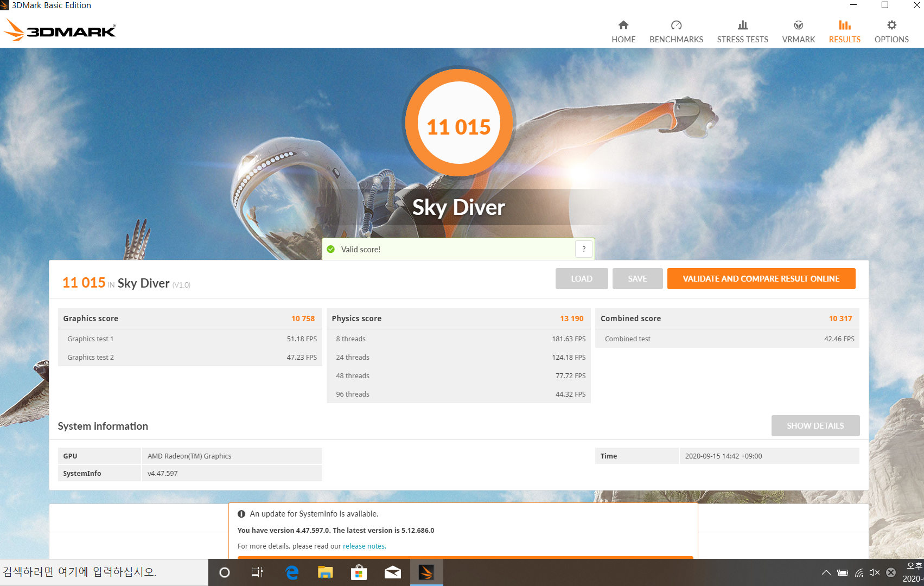Screen dimensions: 924x586
Task: Click the SAVE button
Action: point(638,278)
